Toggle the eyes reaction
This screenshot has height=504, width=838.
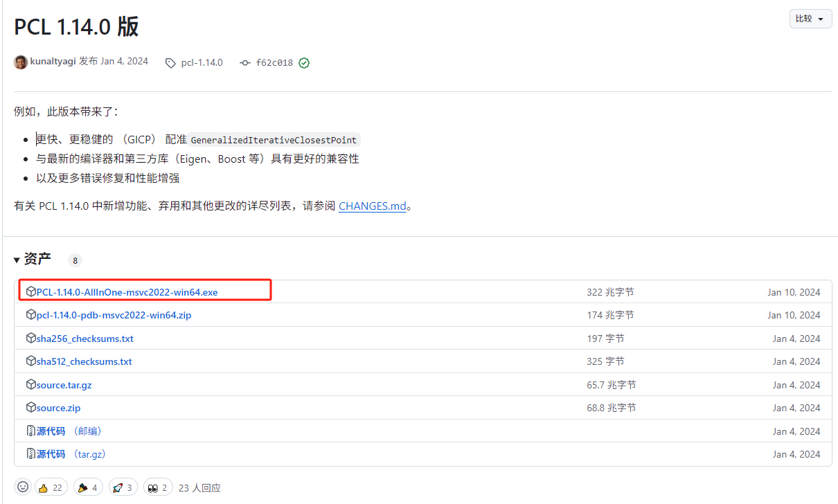click(158, 487)
